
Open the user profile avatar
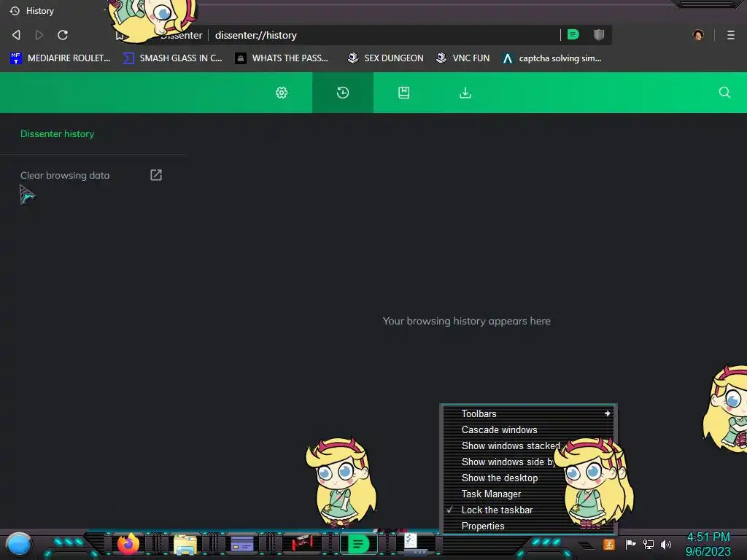[698, 35]
